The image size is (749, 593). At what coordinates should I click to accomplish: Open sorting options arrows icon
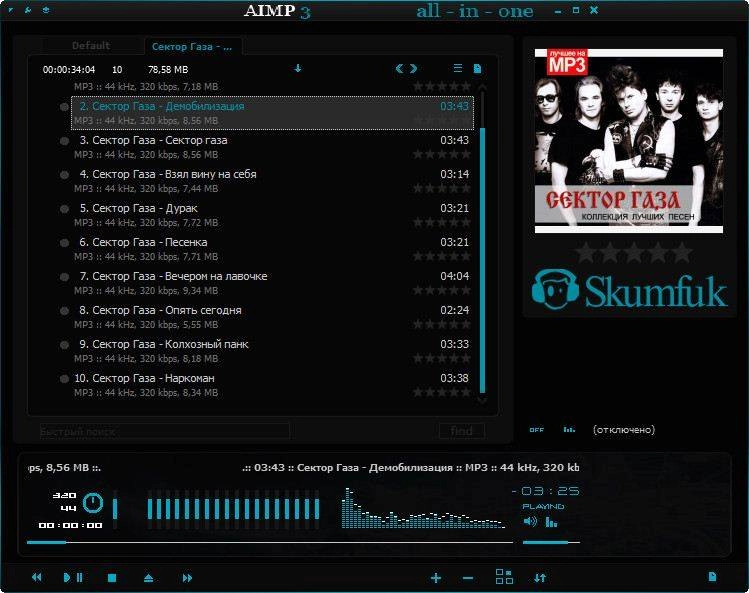click(x=540, y=578)
